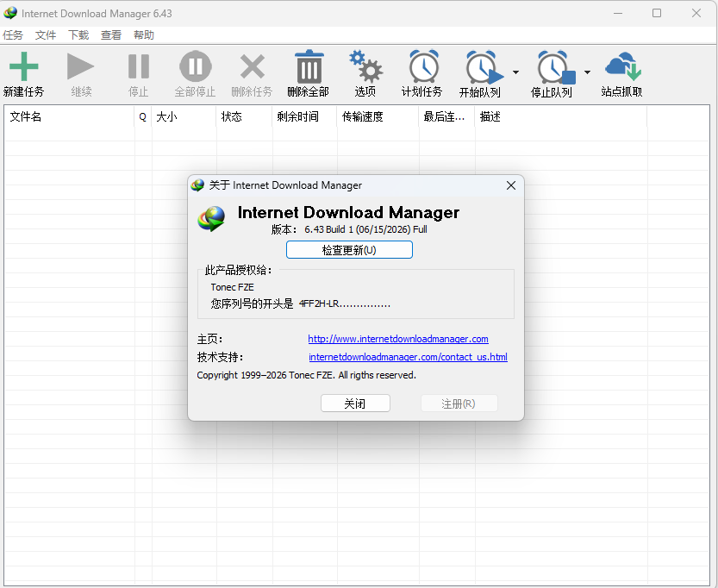Sort by the 传输速度 column header
Screen dimensions: 718x588
pos(378,116)
